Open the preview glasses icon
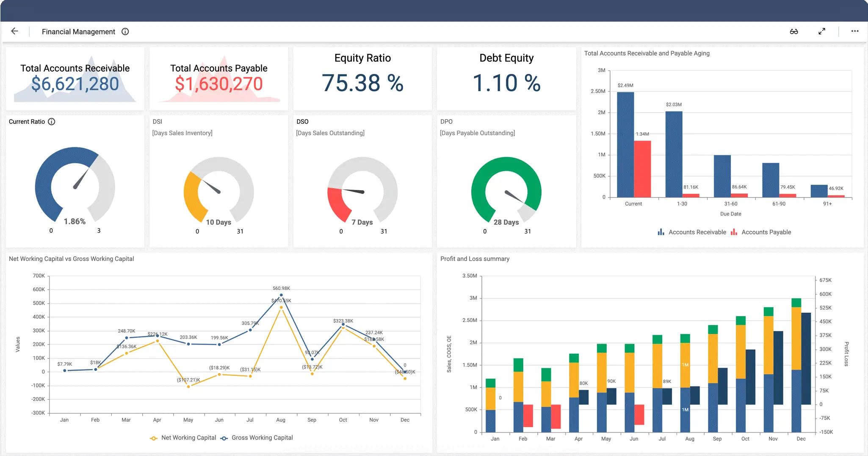Viewport: 868px width, 456px height. (794, 31)
